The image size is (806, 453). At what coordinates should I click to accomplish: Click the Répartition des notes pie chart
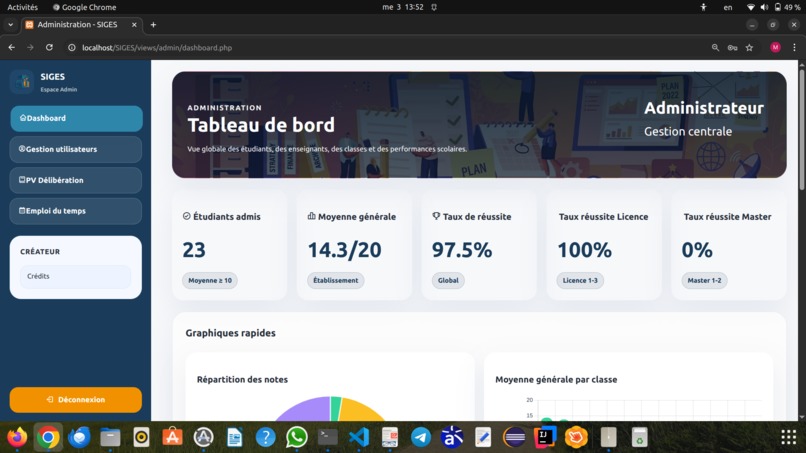click(x=330, y=408)
